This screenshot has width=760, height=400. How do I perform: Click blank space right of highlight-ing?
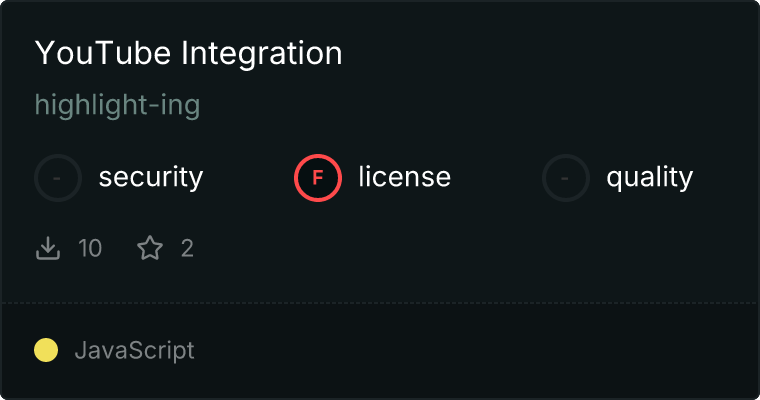point(450,105)
